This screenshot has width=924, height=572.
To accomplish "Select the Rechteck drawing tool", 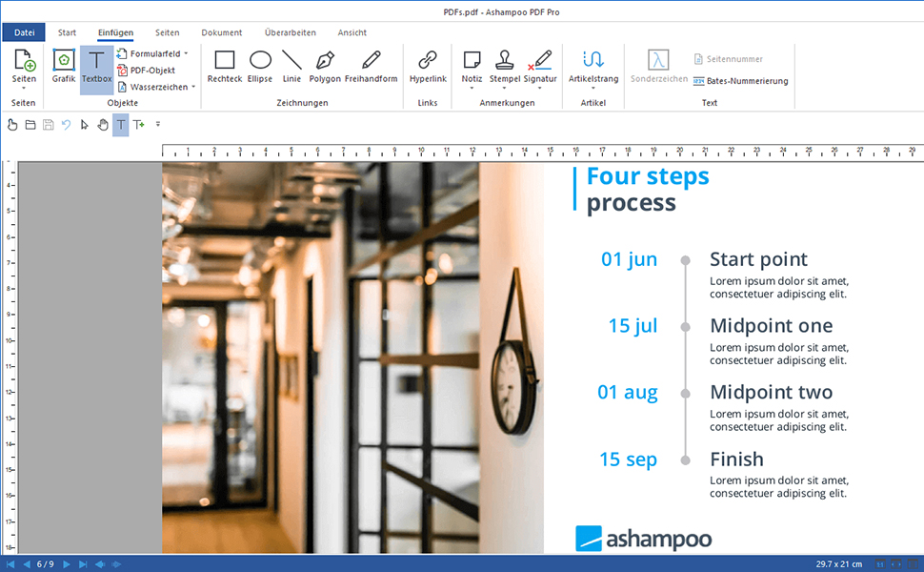I will (x=225, y=69).
